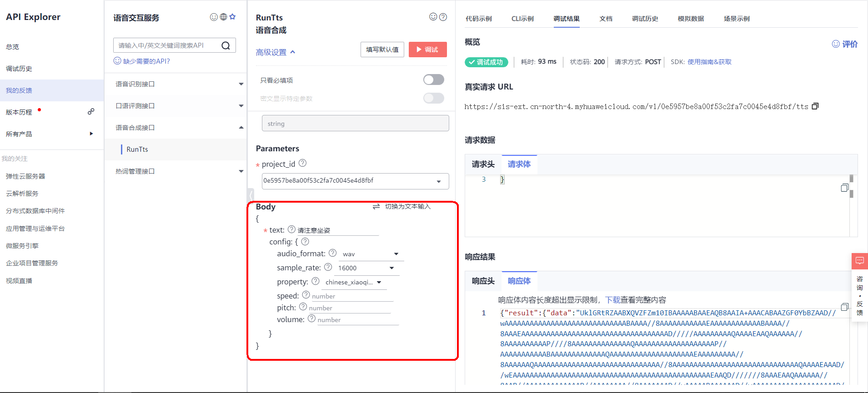Switch to the 请求头 tab
The height and width of the screenshot is (393, 868).
[483, 164]
